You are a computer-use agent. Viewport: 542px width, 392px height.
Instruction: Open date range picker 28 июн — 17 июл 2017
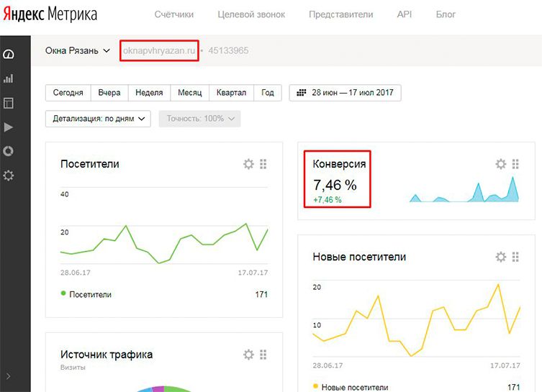345,93
